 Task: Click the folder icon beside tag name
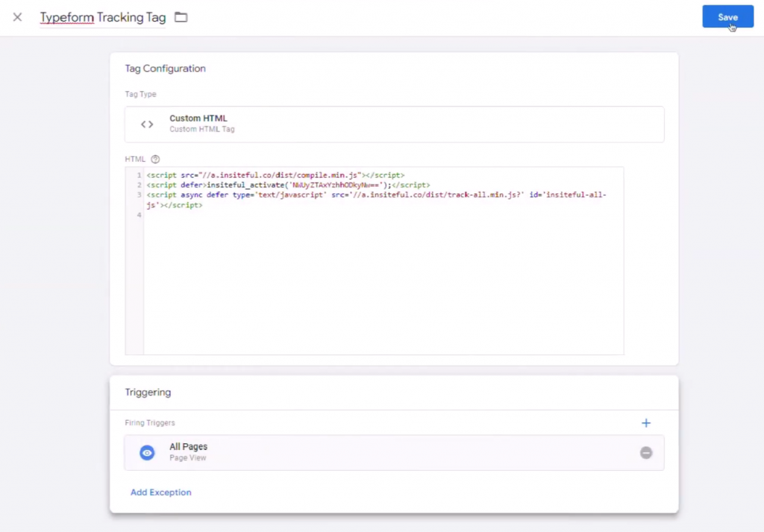pyautogui.click(x=181, y=18)
